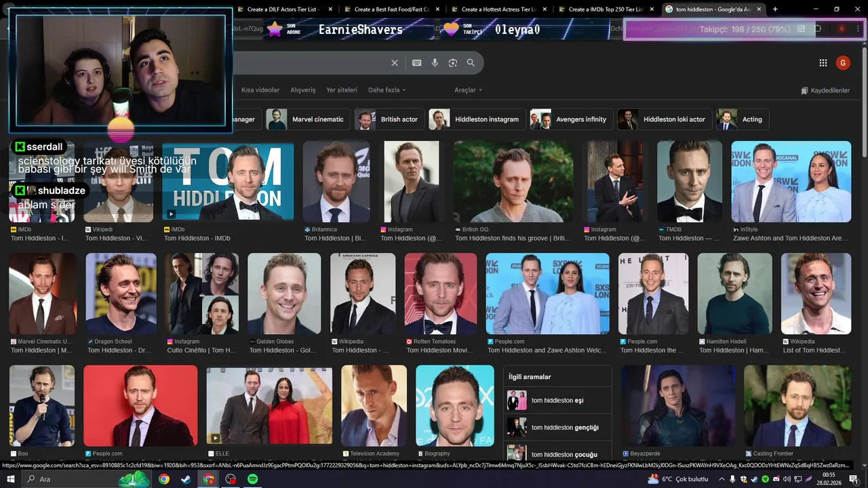Image resolution: width=868 pixels, height=488 pixels.
Task: Clear the Google search box text
Action: click(395, 62)
